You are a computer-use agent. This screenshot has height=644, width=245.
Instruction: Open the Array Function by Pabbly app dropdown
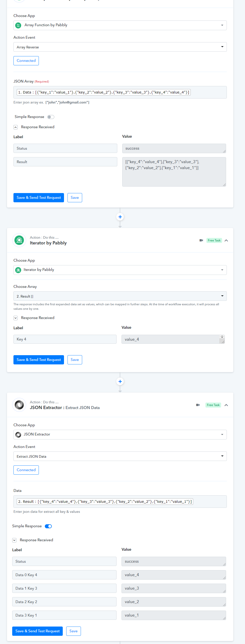[120, 25]
